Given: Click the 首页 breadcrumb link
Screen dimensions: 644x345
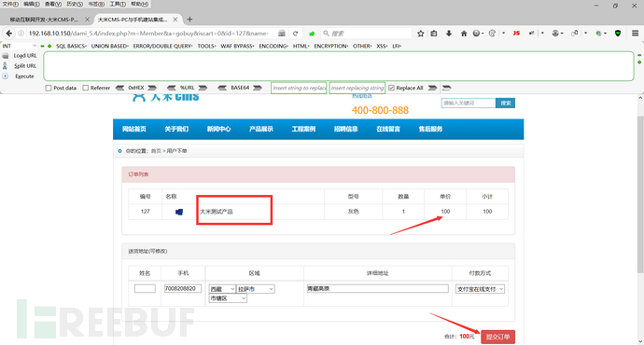Looking at the screenshot, I should [x=156, y=151].
